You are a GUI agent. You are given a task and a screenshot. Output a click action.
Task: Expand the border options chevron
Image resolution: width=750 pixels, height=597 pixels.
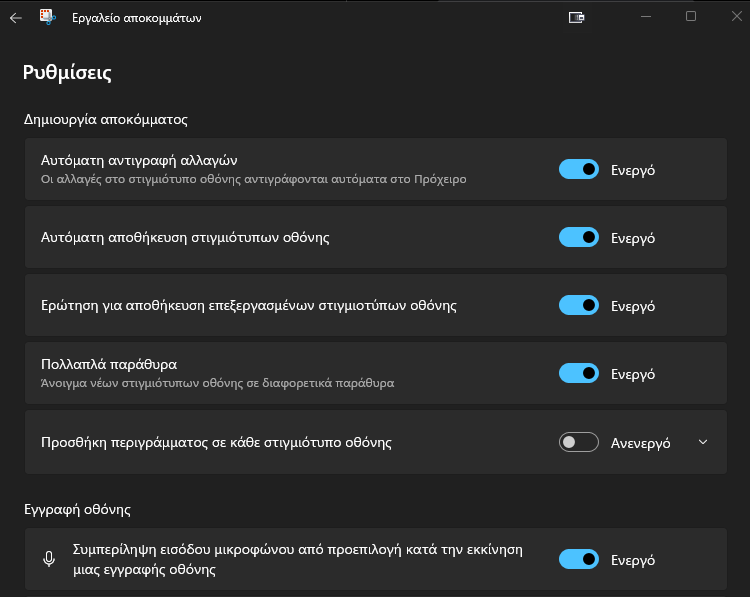tap(703, 442)
